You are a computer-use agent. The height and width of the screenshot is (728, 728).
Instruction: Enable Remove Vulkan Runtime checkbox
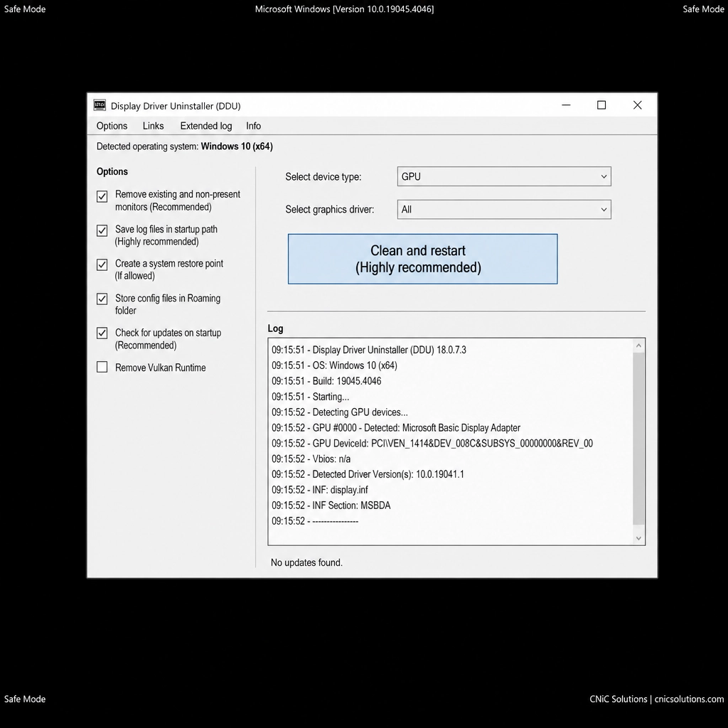tap(102, 368)
